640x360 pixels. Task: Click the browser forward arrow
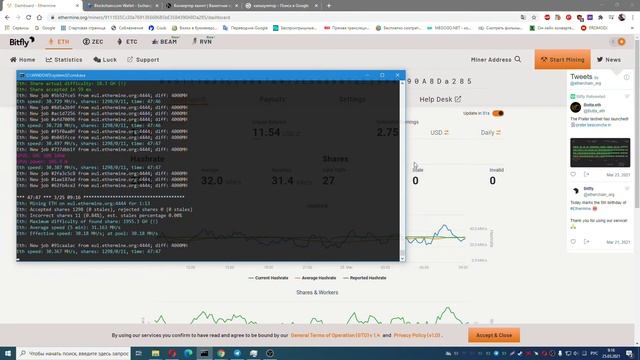18,17
